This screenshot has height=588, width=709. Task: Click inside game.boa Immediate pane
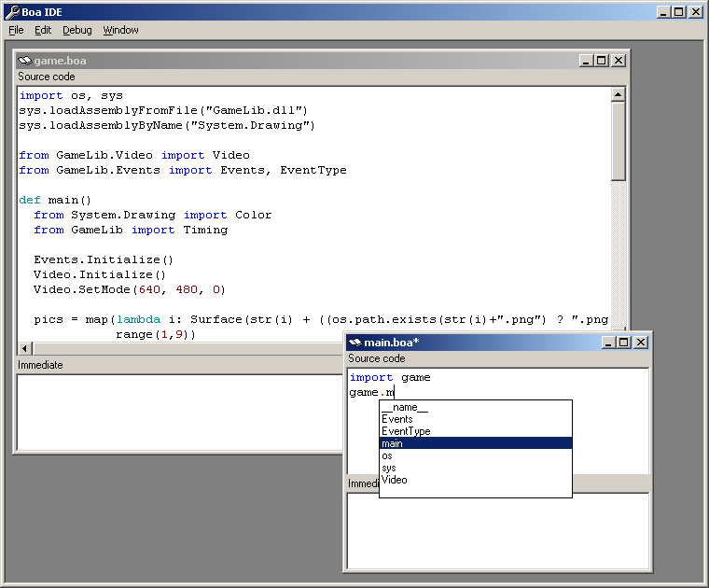point(177,411)
